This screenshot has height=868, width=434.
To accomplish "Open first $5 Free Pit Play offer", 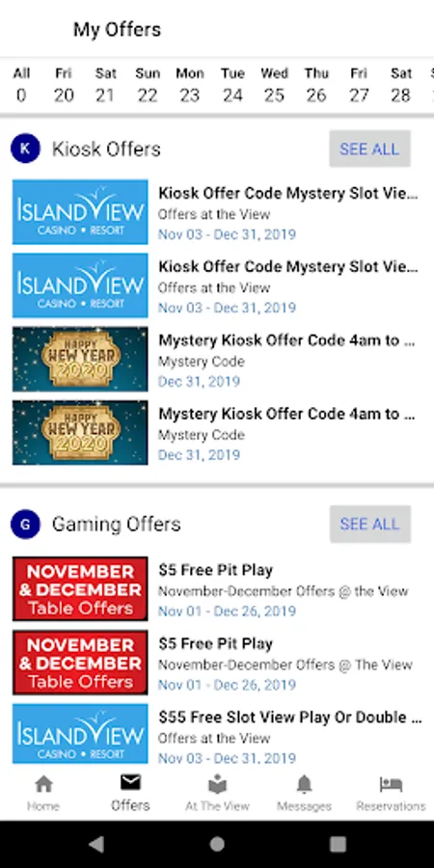I will point(217,589).
